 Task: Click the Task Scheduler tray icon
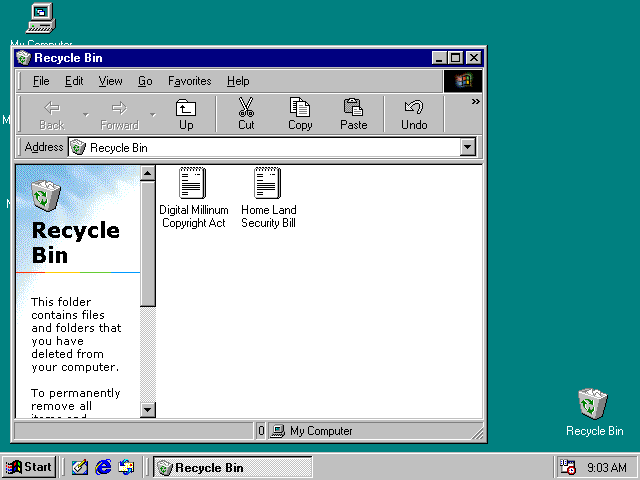567,467
